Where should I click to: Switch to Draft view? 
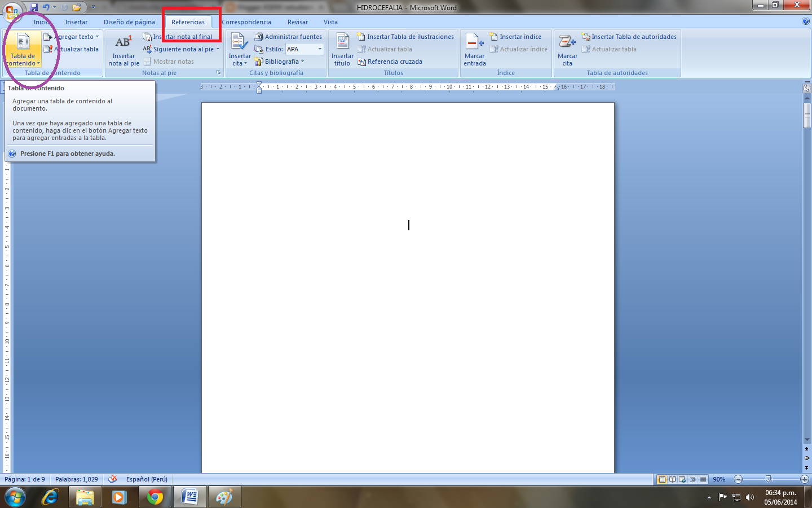(x=703, y=479)
